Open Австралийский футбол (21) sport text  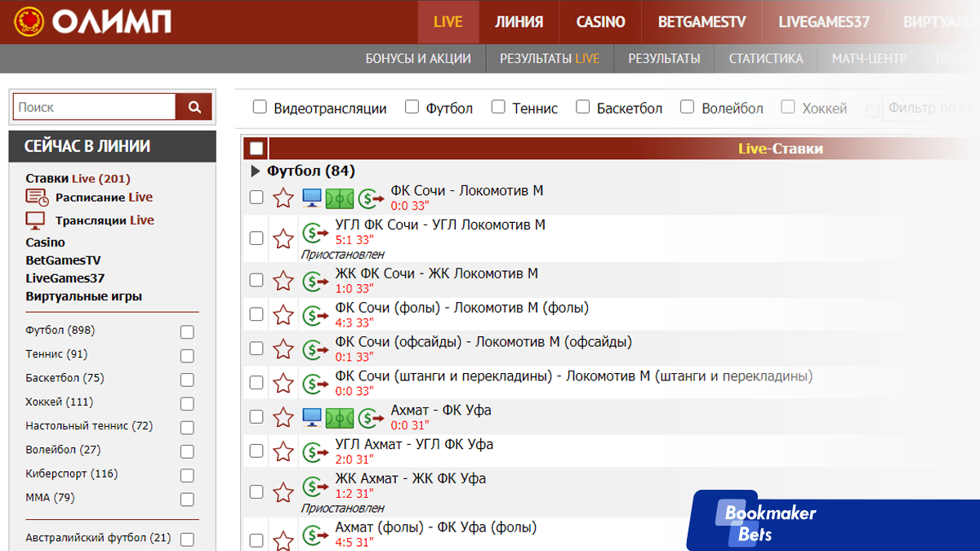tap(98, 538)
